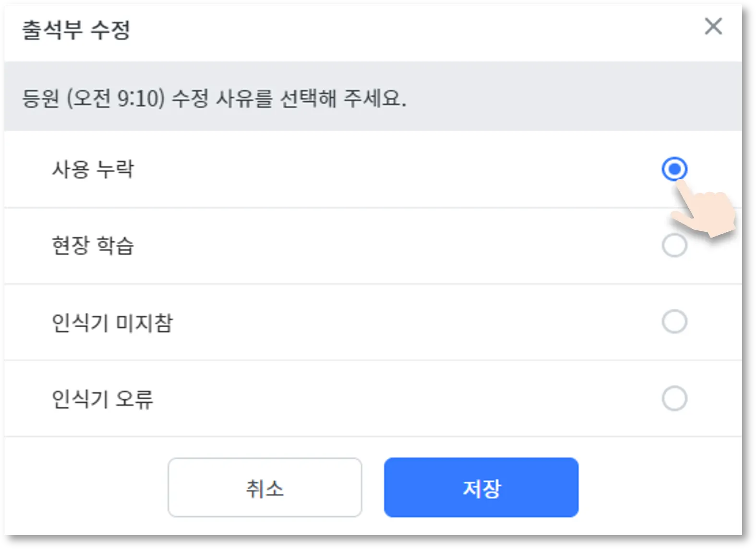The image size is (756, 549).
Task: Click the blue dot inside the selected radio
Action: [674, 169]
